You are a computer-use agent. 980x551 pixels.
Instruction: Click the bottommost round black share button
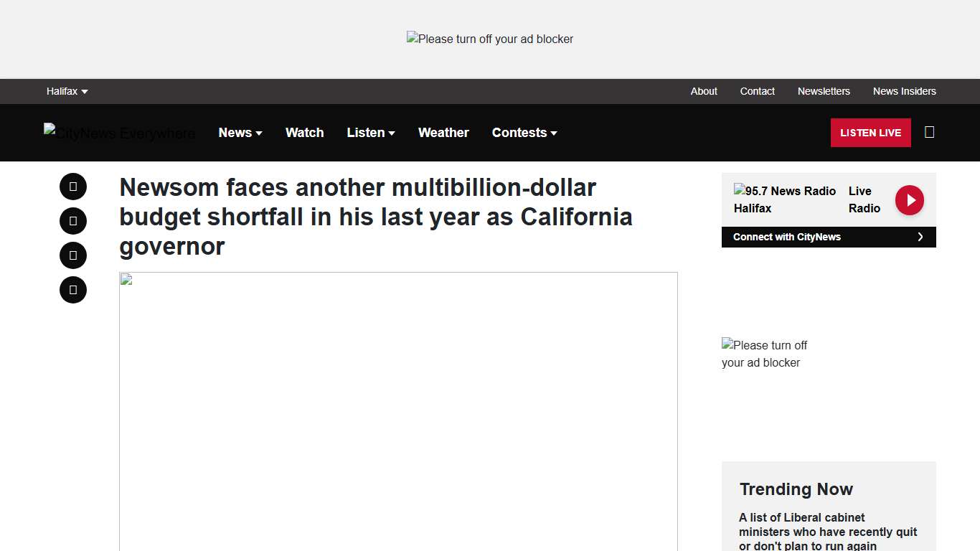73,290
